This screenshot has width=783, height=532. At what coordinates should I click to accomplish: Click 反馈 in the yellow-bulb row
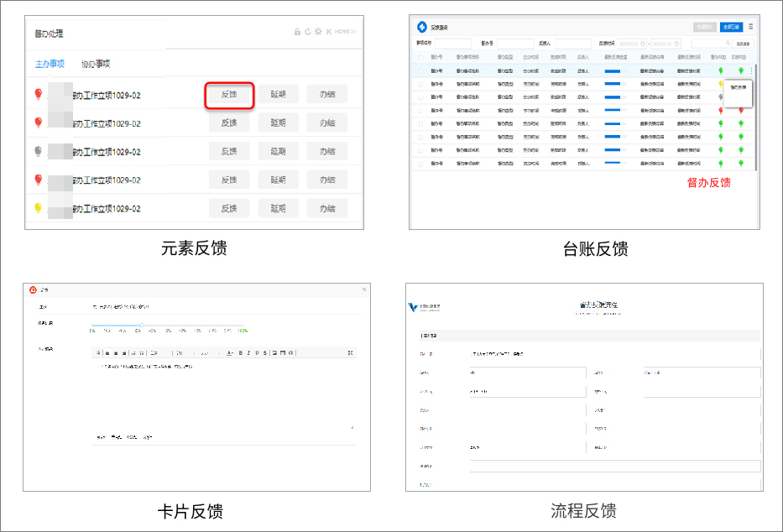pyautogui.click(x=229, y=208)
